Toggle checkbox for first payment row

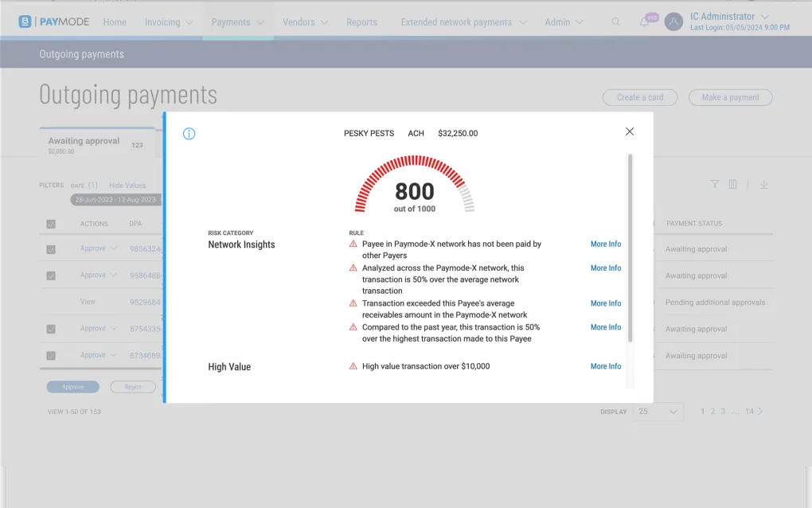click(x=51, y=249)
